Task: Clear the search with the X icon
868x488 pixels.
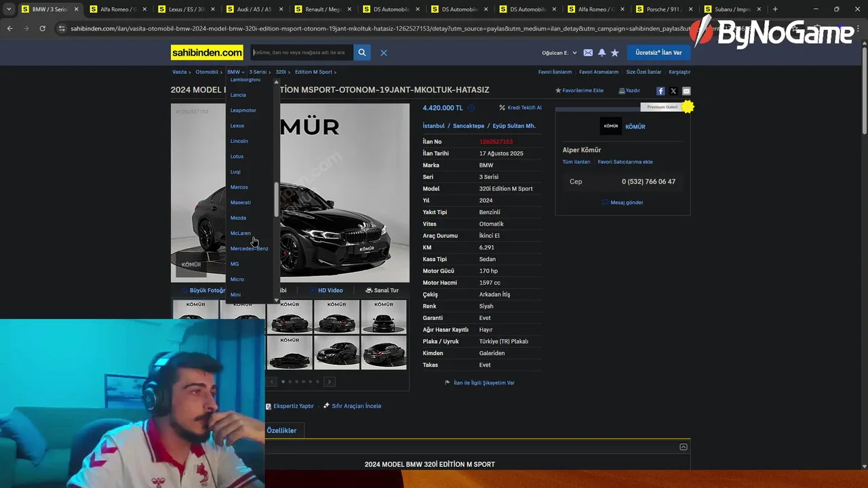Action: coord(384,53)
